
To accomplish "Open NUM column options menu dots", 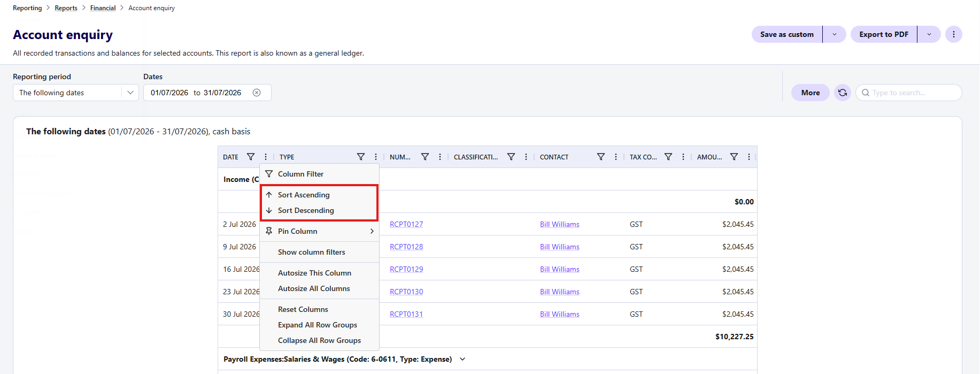I will [x=440, y=157].
